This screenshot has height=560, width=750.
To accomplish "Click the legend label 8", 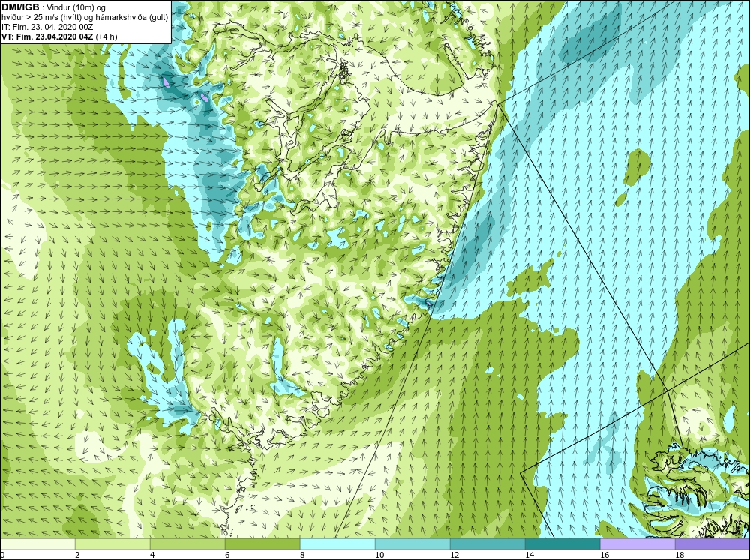I will point(303,555).
